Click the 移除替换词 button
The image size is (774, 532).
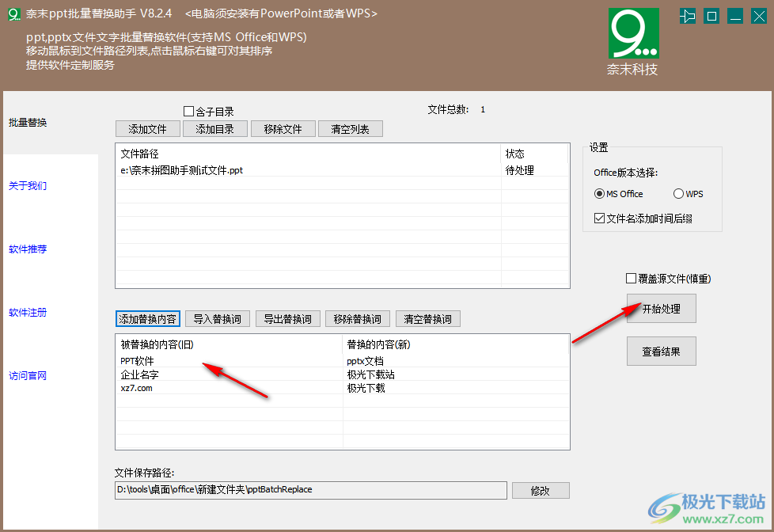tap(358, 318)
